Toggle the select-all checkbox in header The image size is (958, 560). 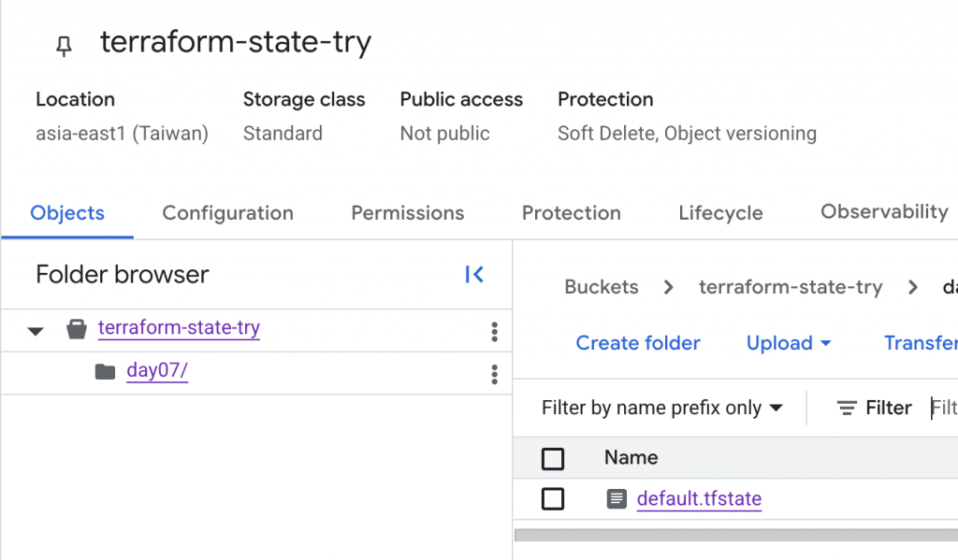[553, 458]
